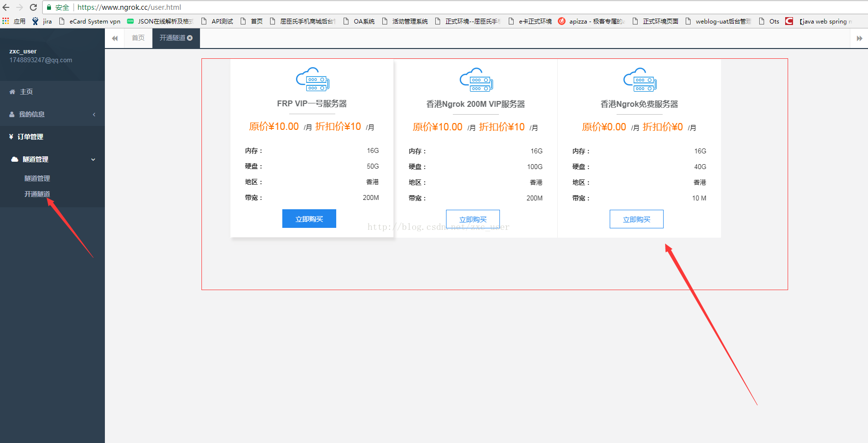Click the browser forward arrow
868x443 pixels.
pyautogui.click(x=20, y=7)
